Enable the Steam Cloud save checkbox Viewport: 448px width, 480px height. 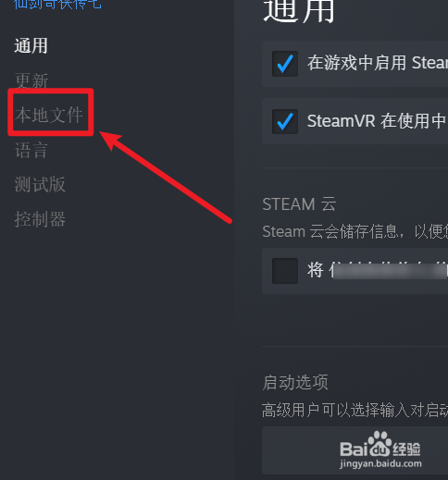[x=285, y=271]
